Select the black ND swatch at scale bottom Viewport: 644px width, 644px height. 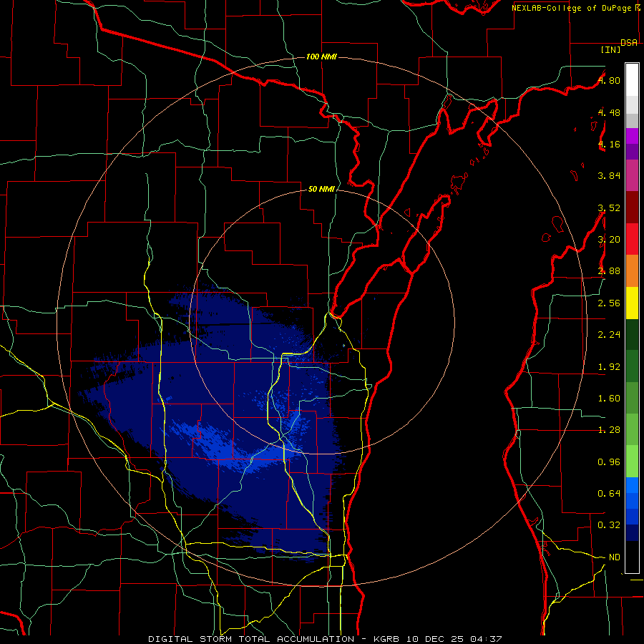[x=632, y=557]
